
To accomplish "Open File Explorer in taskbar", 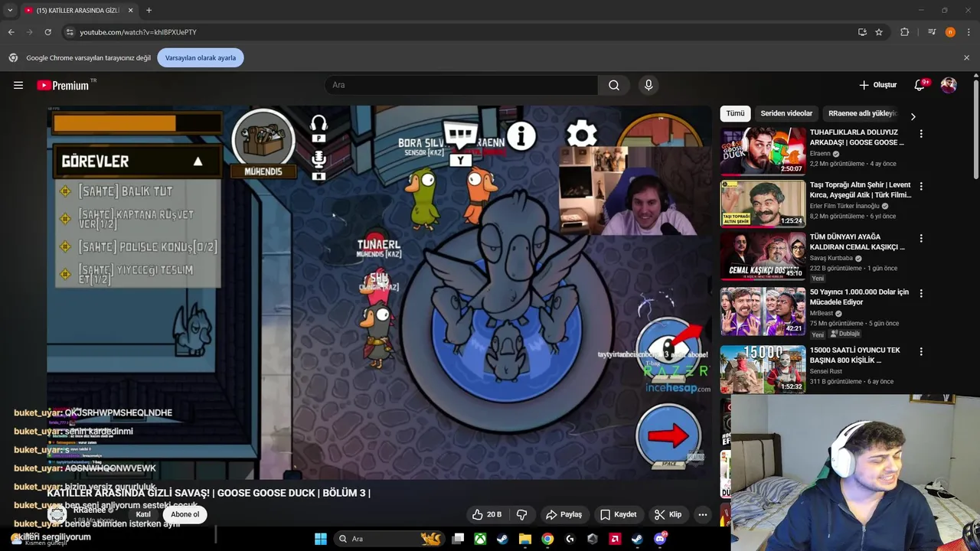I will [525, 539].
